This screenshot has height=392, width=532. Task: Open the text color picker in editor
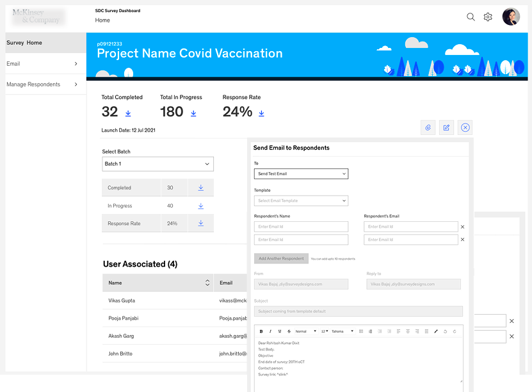435,331
